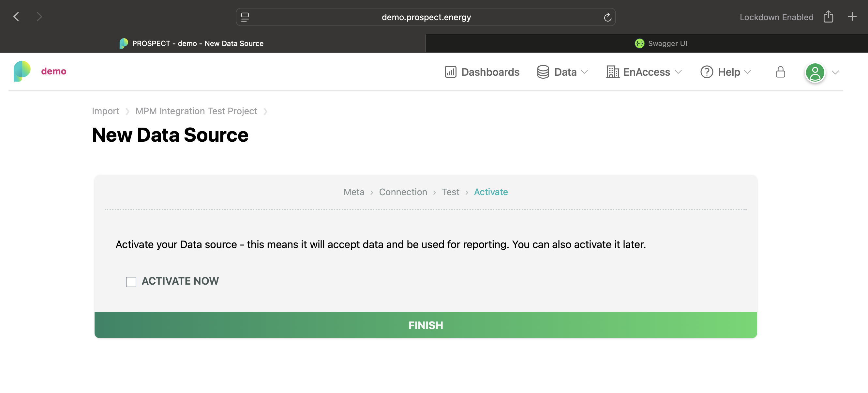Click the Swagger UI favicon
The image size is (868, 393).
[639, 43]
